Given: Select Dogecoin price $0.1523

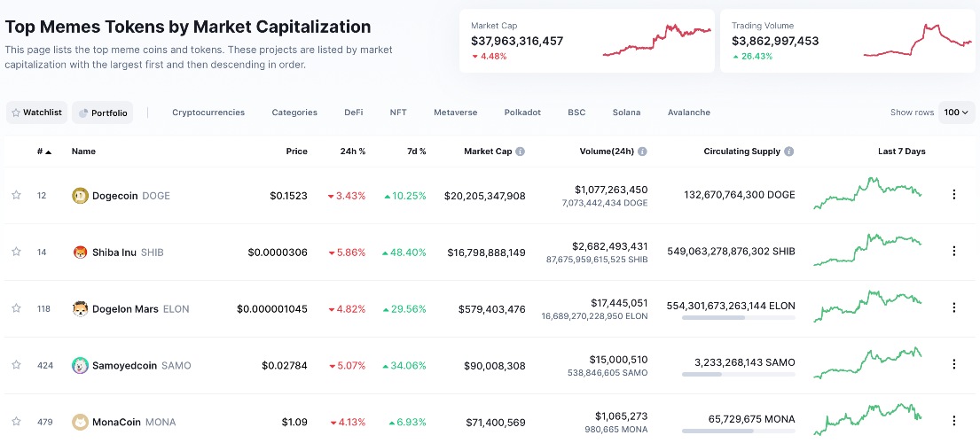Looking at the screenshot, I should tap(288, 195).
